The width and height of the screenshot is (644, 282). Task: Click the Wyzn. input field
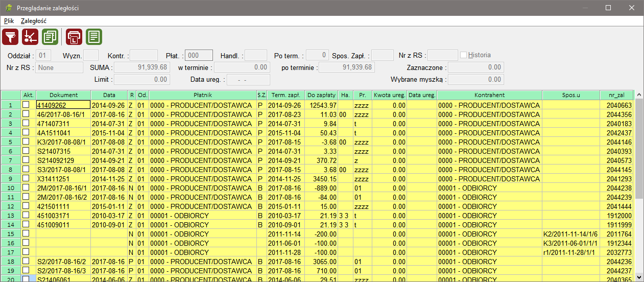91,55
